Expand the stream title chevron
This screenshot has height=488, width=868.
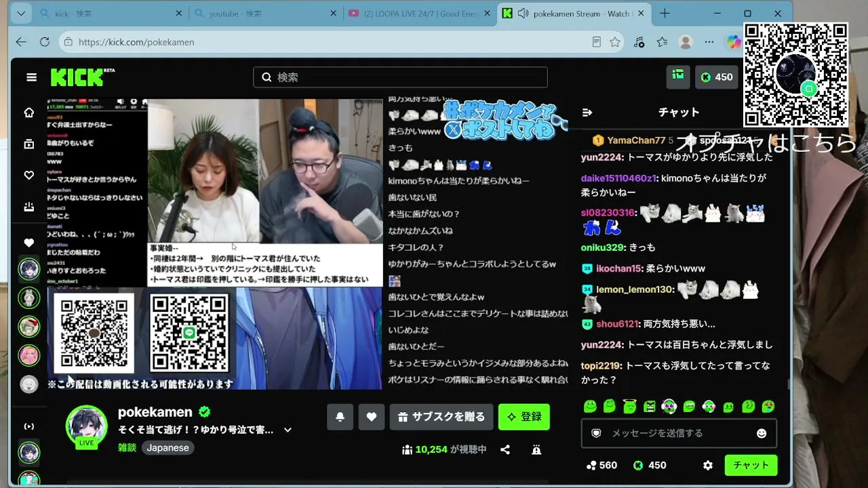[288, 430]
